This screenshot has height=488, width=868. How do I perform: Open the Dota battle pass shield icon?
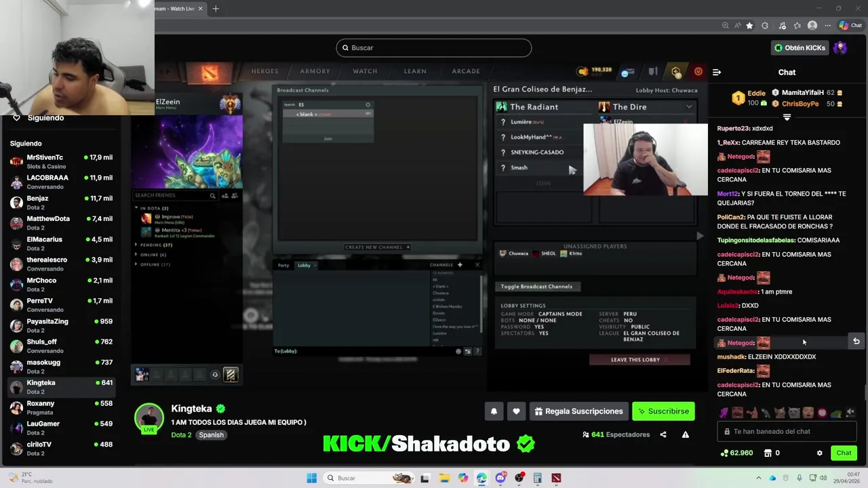click(653, 71)
